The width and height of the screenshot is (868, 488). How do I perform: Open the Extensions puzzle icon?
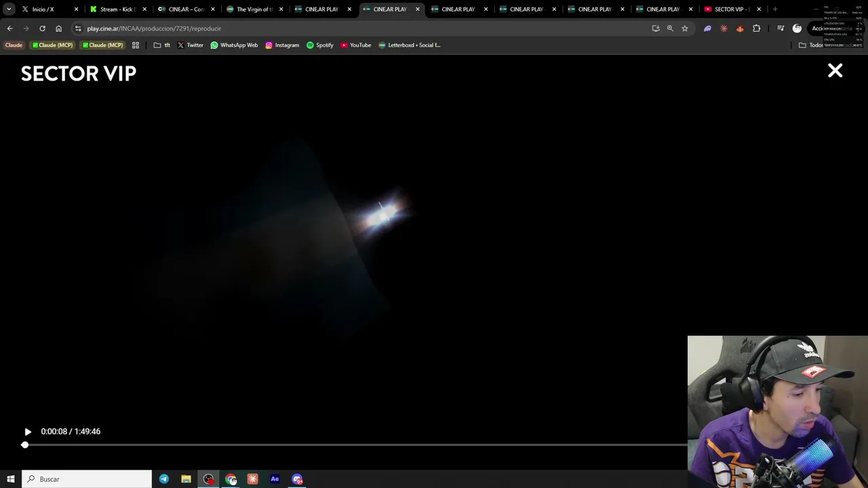(x=757, y=28)
